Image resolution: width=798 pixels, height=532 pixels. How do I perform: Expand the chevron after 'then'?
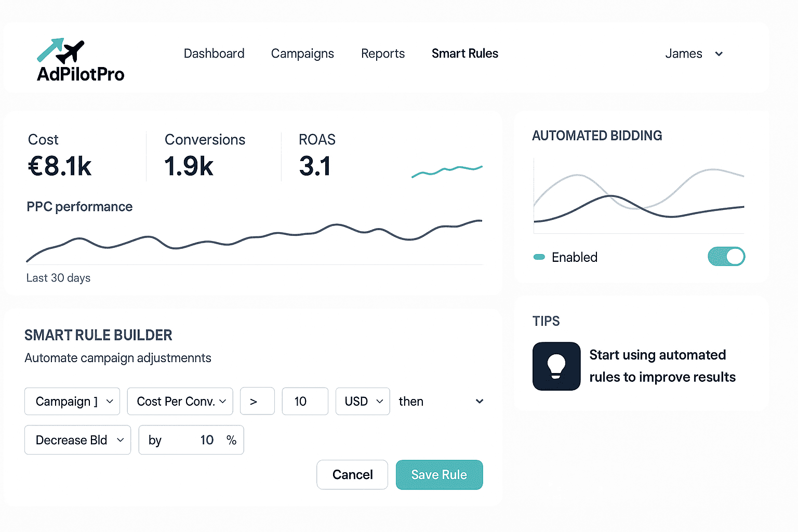click(x=480, y=401)
